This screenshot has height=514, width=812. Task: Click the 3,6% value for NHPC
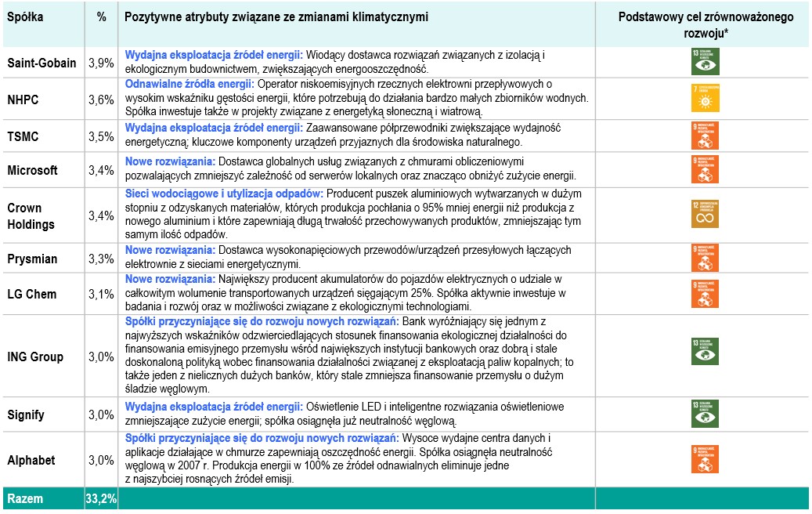click(x=101, y=100)
